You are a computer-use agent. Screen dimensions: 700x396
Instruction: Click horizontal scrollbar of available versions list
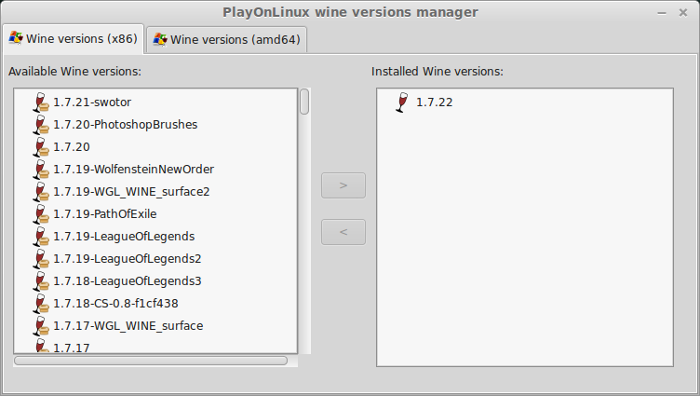click(151, 360)
